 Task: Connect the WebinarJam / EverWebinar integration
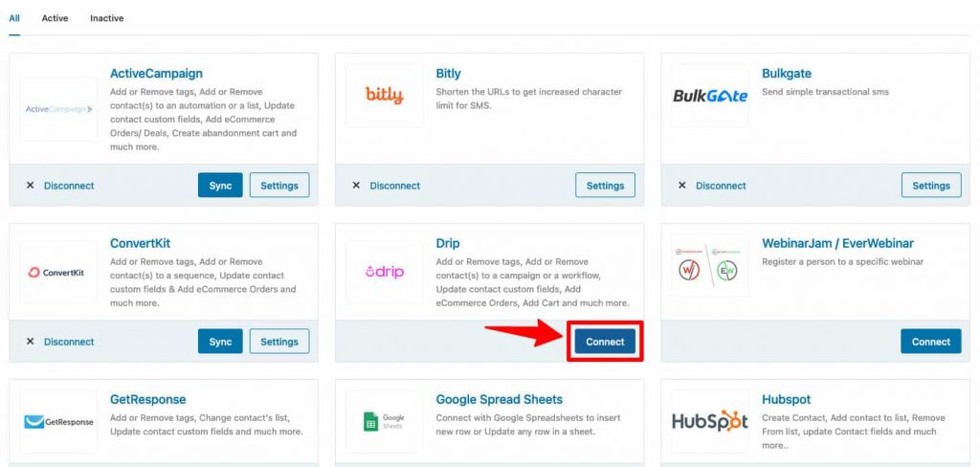click(930, 342)
